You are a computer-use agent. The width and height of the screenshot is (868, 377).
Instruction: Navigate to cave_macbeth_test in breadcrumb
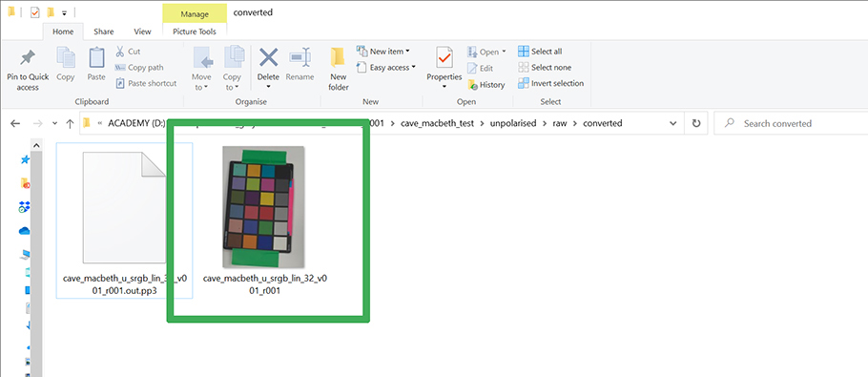[437, 123]
